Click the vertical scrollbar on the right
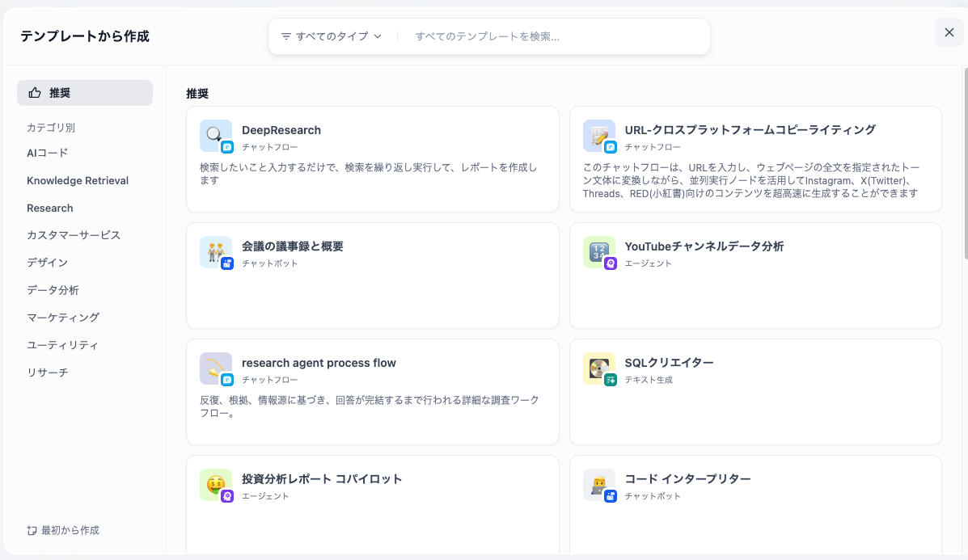968x560 pixels. [964, 162]
